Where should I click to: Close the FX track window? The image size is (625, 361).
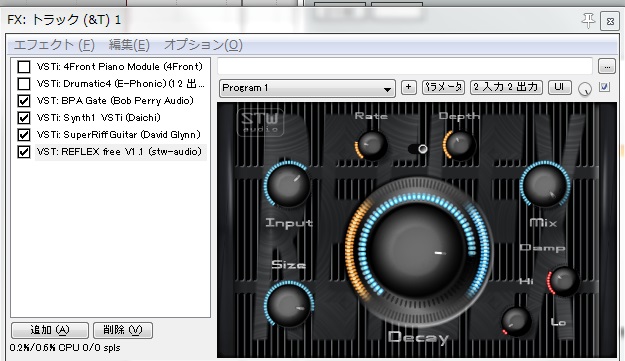coord(610,21)
